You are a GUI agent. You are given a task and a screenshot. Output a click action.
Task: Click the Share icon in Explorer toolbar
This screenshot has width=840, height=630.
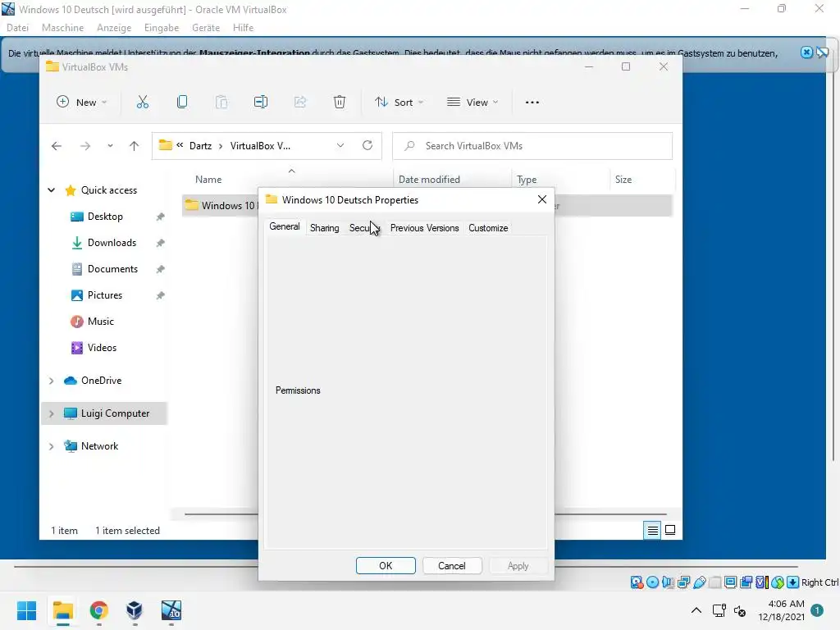(300, 102)
